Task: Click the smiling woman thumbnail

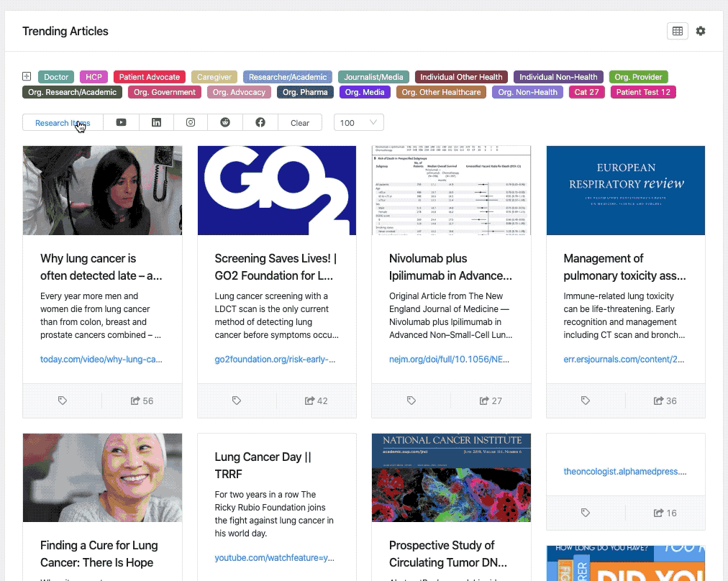Action: (x=103, y=477)
